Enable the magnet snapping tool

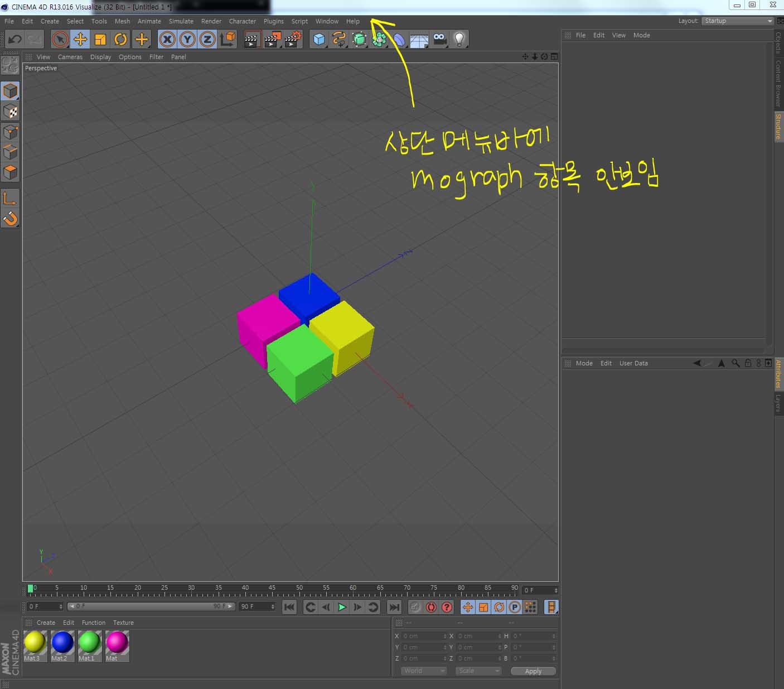pyautogui.click(x=10, y=218)
